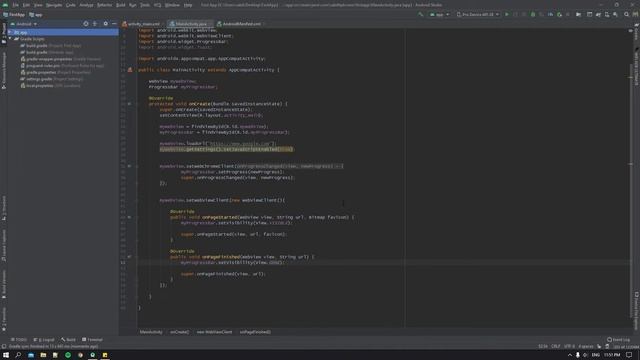Viewport: 640px width, 360px height.
Task: Open the AVD Manager icon
Action: point(607,14)
